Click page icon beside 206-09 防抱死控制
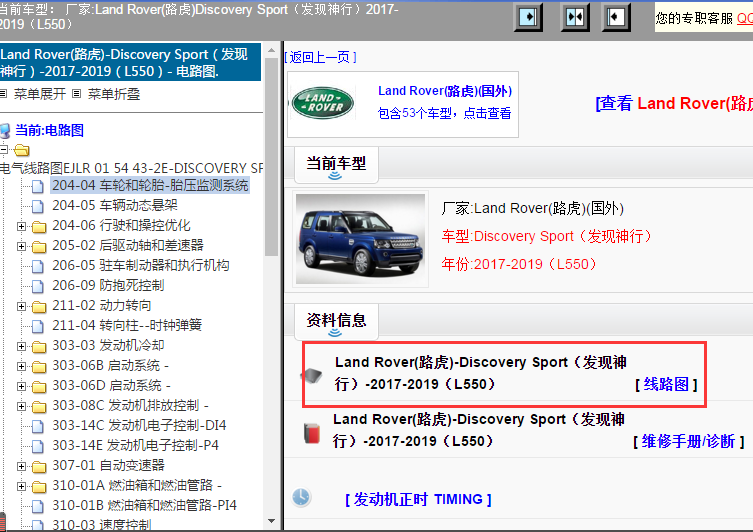This screenshot has width=753, height=532. [37, 286]
